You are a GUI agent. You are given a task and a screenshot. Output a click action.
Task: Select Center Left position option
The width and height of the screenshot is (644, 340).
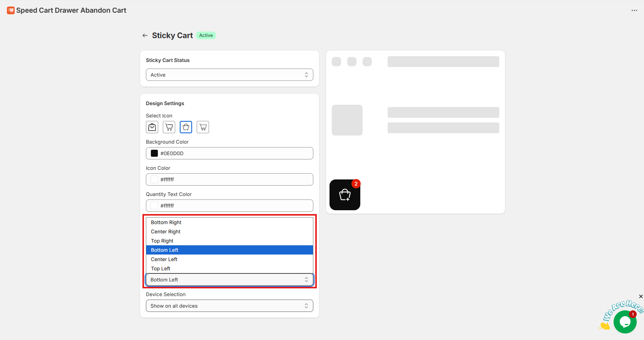click(164, 260)
